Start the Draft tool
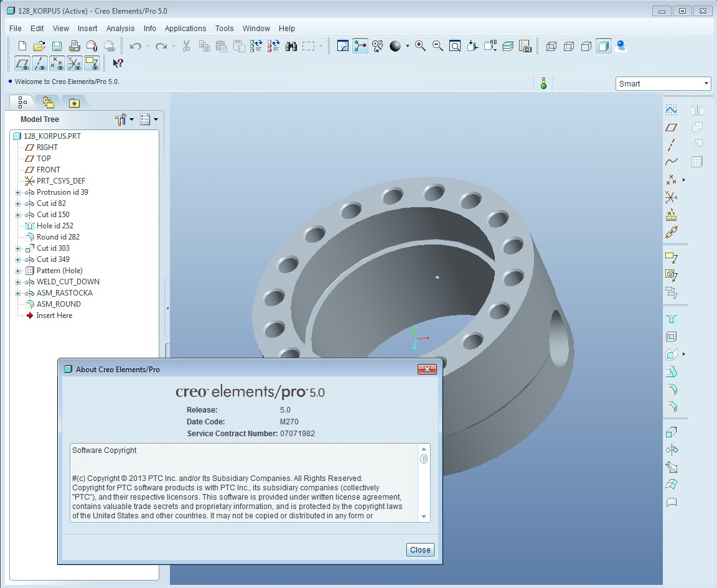The width and height of the screenshot is (717, 588). pyautogui.click(x=672, y=371)
